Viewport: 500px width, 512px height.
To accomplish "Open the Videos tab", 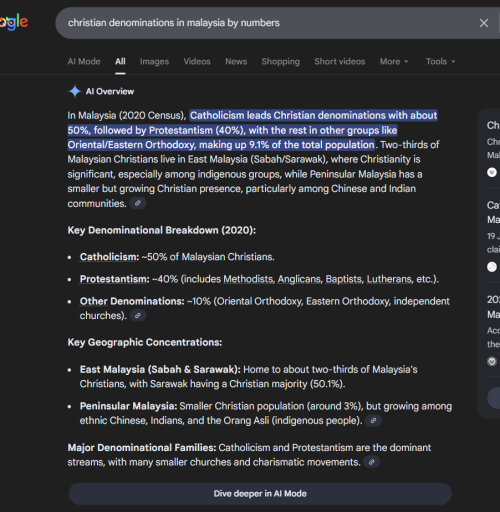I will (x=197, y=61).
